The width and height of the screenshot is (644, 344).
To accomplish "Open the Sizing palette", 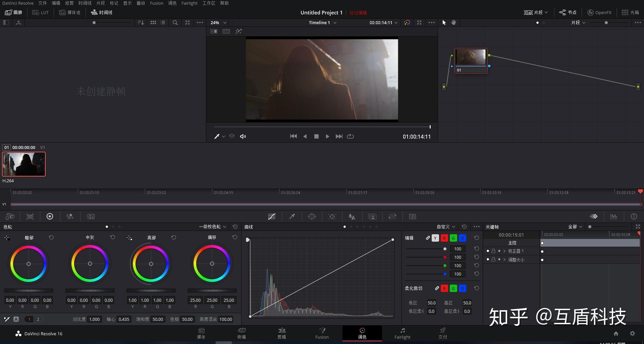I will 392,216.
